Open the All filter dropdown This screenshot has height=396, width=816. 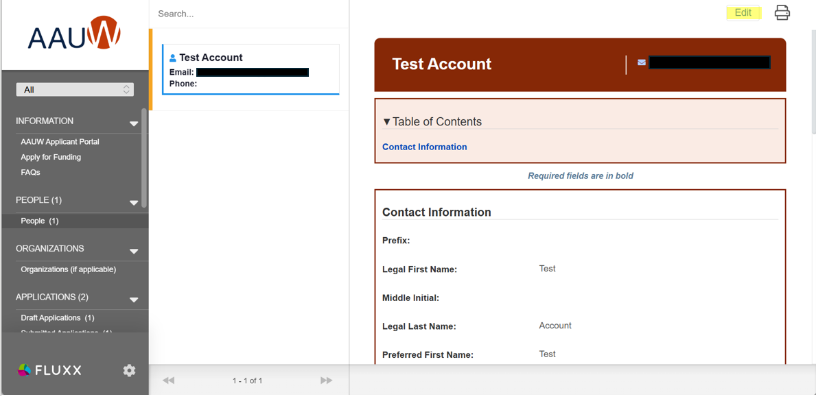coord(75,90)
